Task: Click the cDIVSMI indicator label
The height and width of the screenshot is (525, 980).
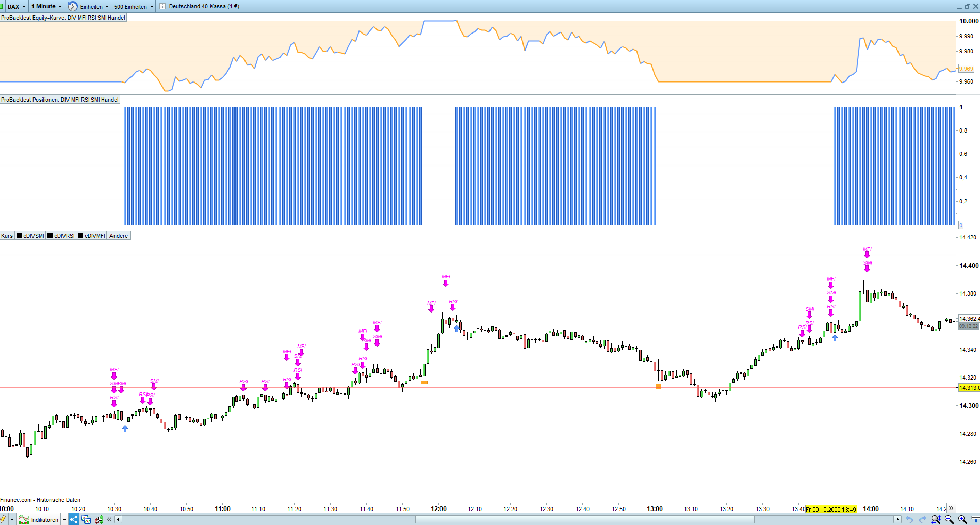Action: point(34,236)
